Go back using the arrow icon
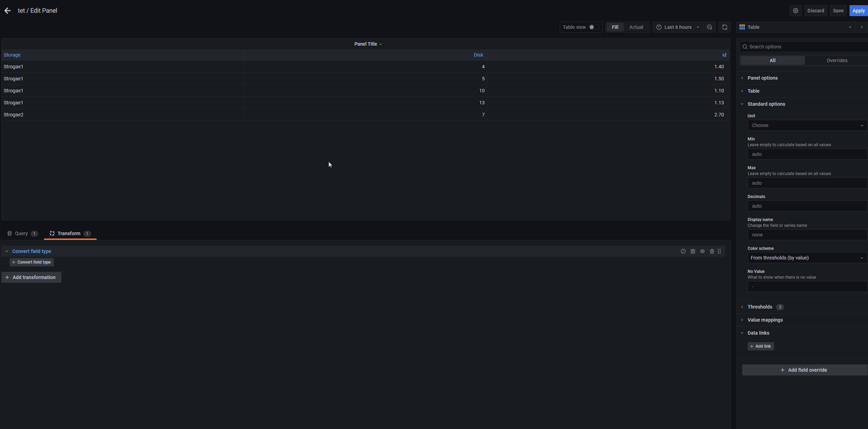868x429 pixels. [8, 11]
